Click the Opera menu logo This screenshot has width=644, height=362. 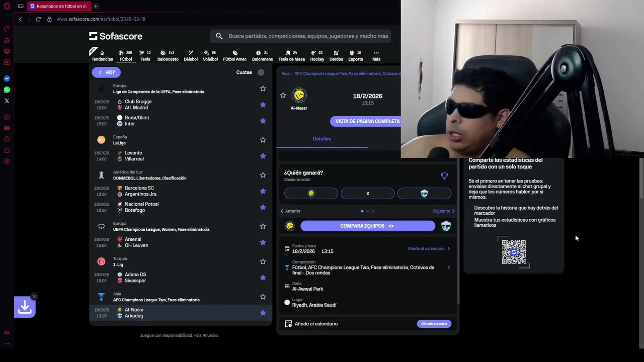(7, 6)
